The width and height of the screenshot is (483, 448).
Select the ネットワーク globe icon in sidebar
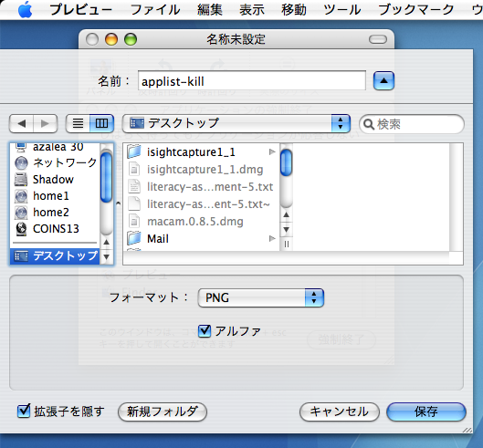tap(21, 163)
